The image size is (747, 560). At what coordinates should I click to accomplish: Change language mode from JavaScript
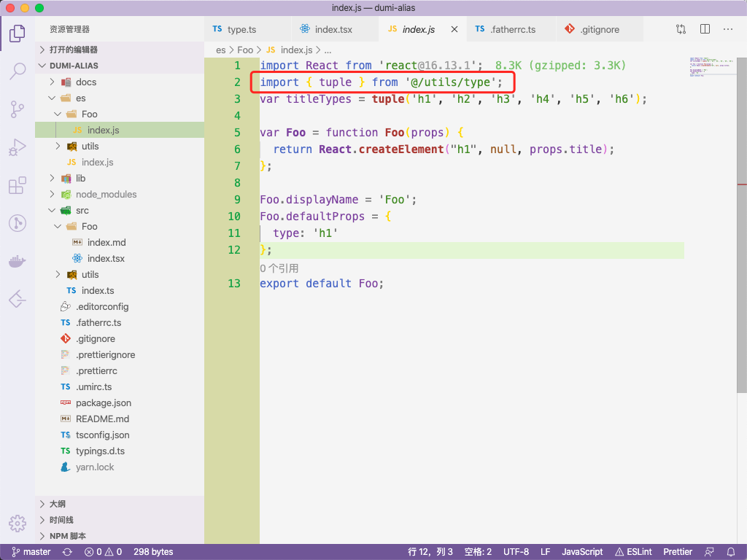581,552
